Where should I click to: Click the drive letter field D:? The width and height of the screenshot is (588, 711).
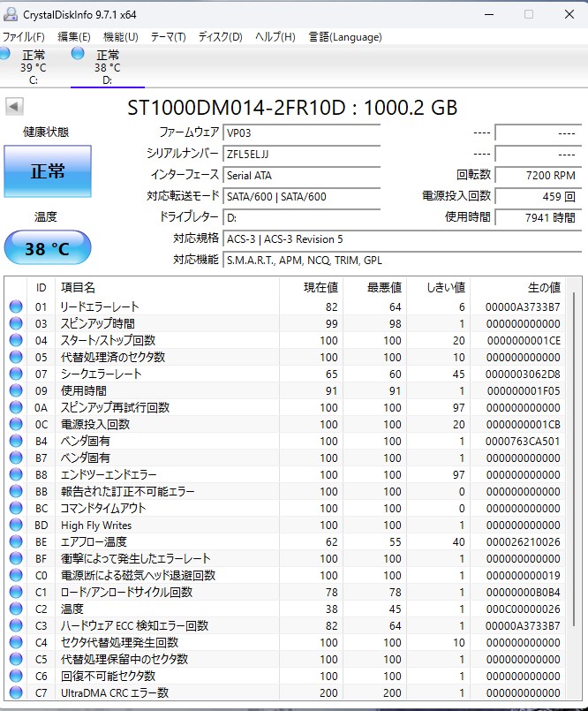(x=301, y=217)
